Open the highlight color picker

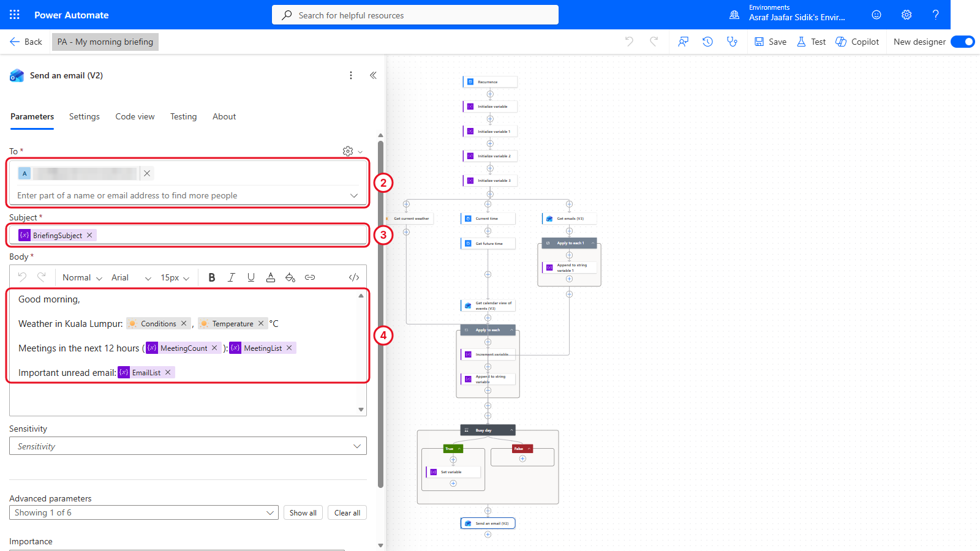pyautogui.click(x=290, y=277)
